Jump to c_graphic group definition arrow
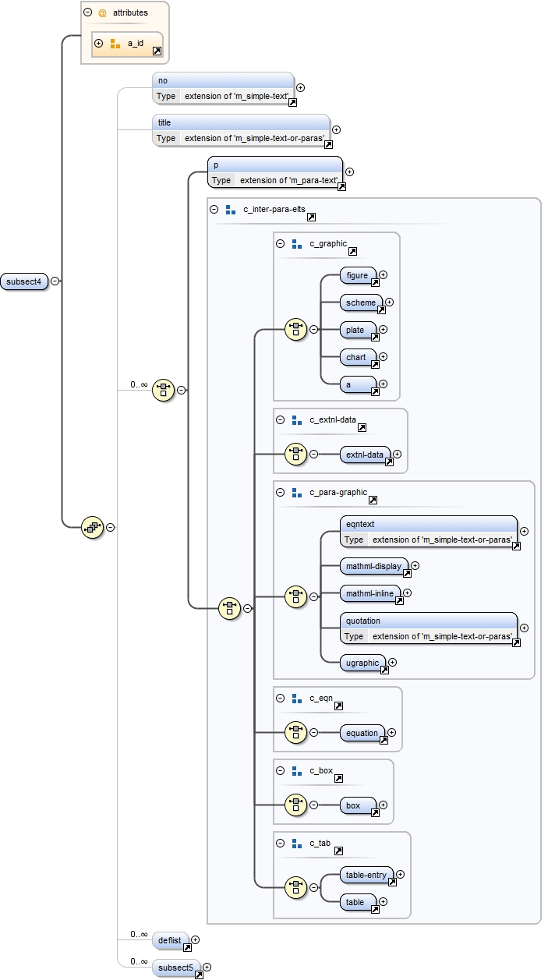 pos(352,252)
